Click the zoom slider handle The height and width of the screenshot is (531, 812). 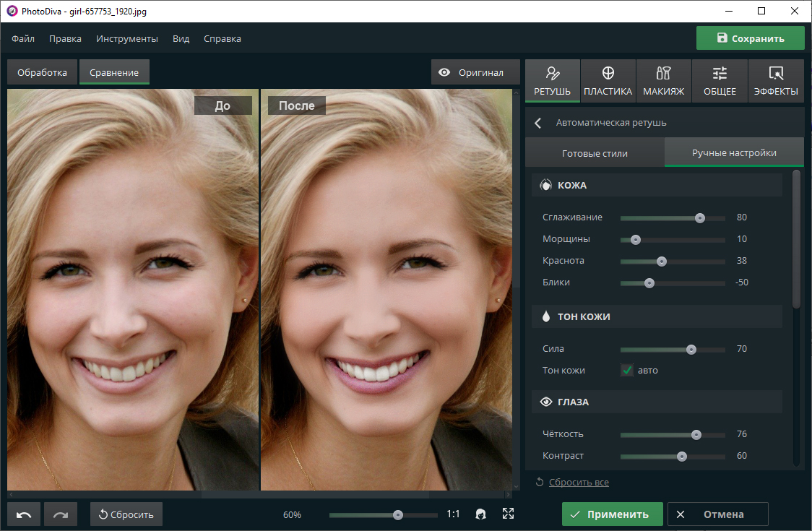tap(398, 514)
